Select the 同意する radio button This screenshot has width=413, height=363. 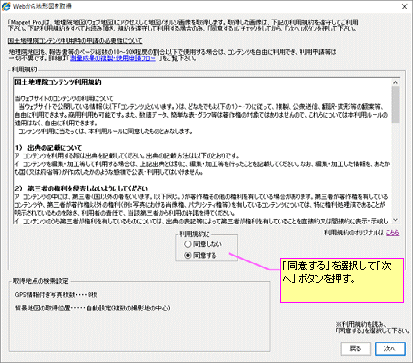click(x=200, y=255)
